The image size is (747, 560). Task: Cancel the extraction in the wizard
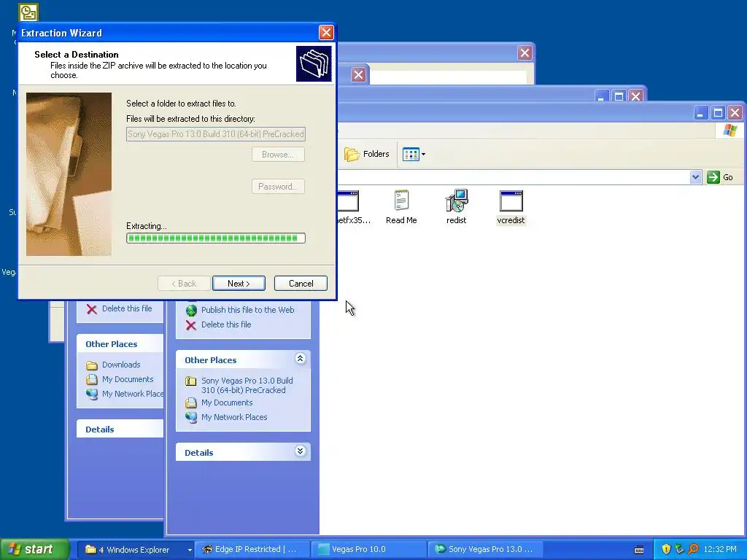coord(301,284)
